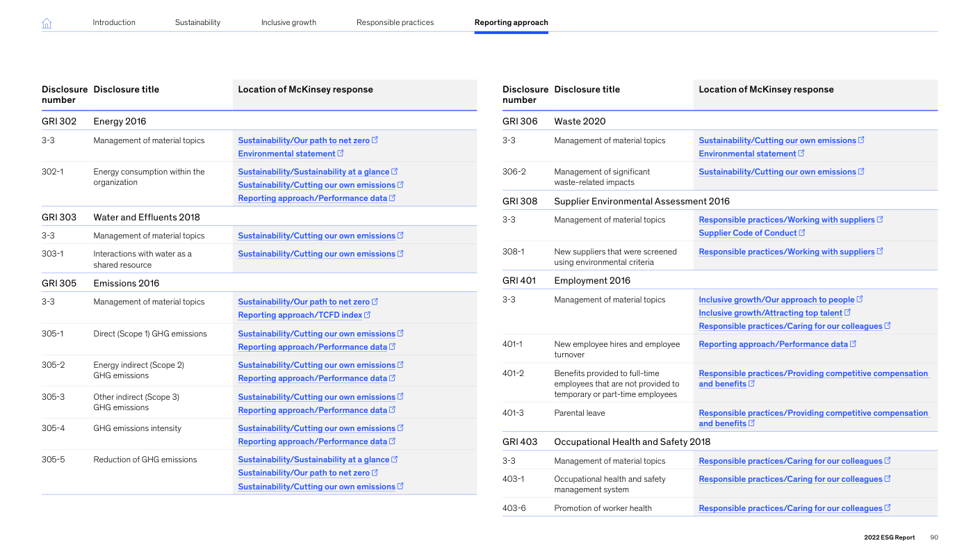Click the external-link icon next to Supplier Code of Conduct
Image resolution: width=980 pixels, height=552 pixels.
click(x=802, y=233)
